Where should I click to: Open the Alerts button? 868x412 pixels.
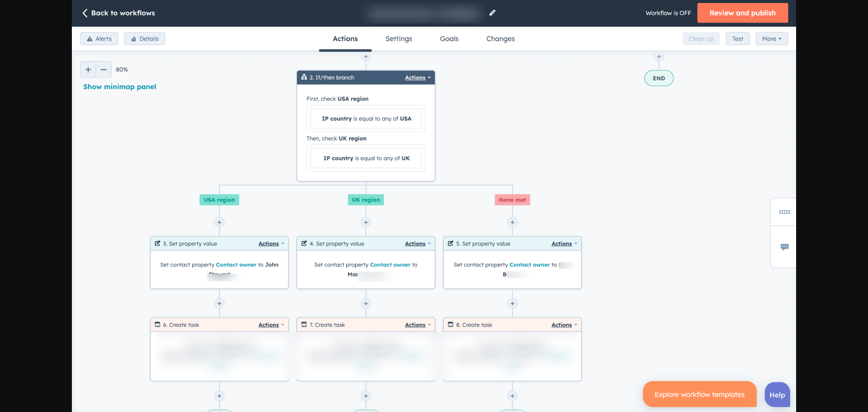(99, 39)
